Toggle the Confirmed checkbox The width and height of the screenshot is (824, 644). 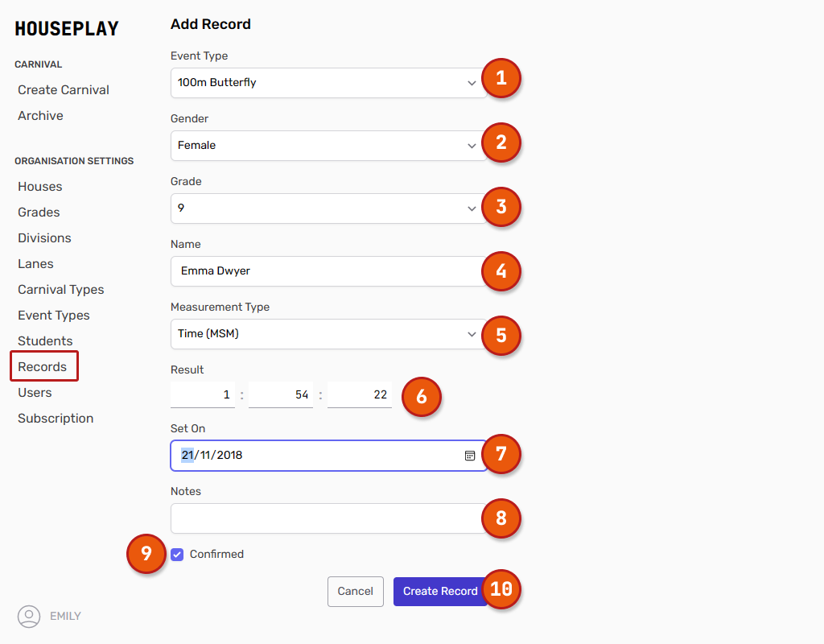click(177, 555)
